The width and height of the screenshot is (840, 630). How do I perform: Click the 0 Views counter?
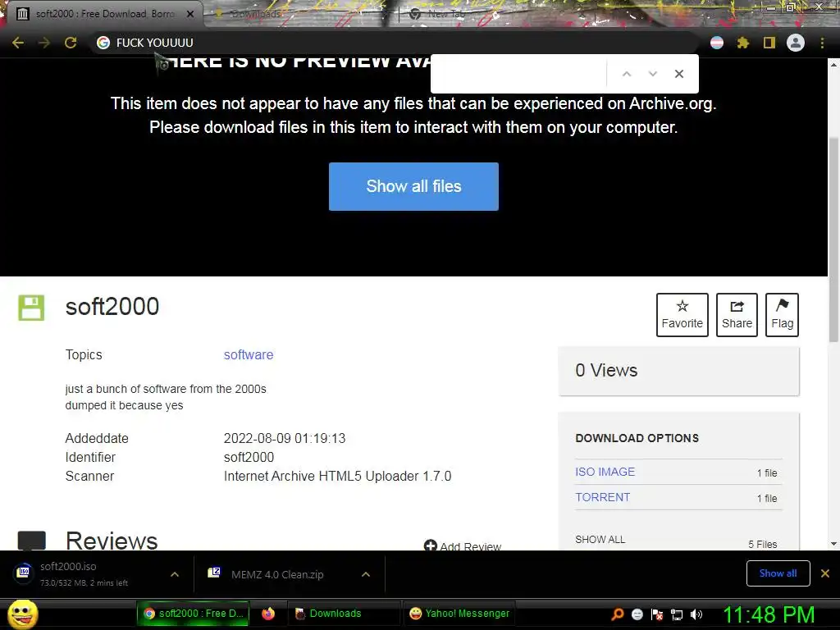[606, 370]
